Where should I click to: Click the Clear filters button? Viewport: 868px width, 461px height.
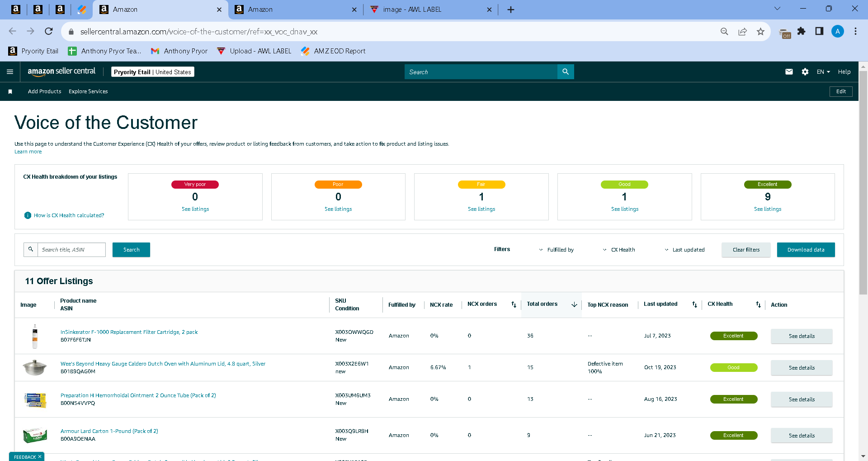click(746, 250)
